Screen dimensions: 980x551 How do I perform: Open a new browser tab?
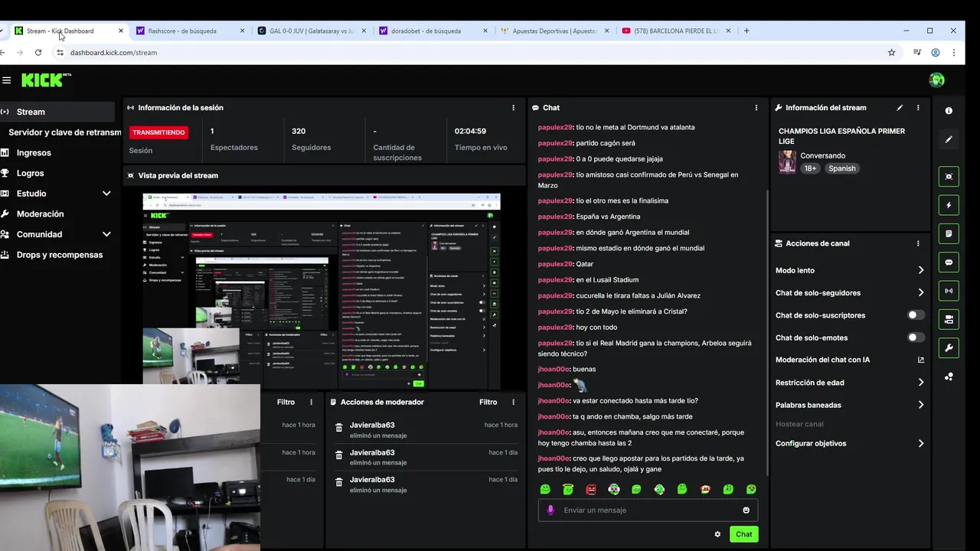point(746,31)
